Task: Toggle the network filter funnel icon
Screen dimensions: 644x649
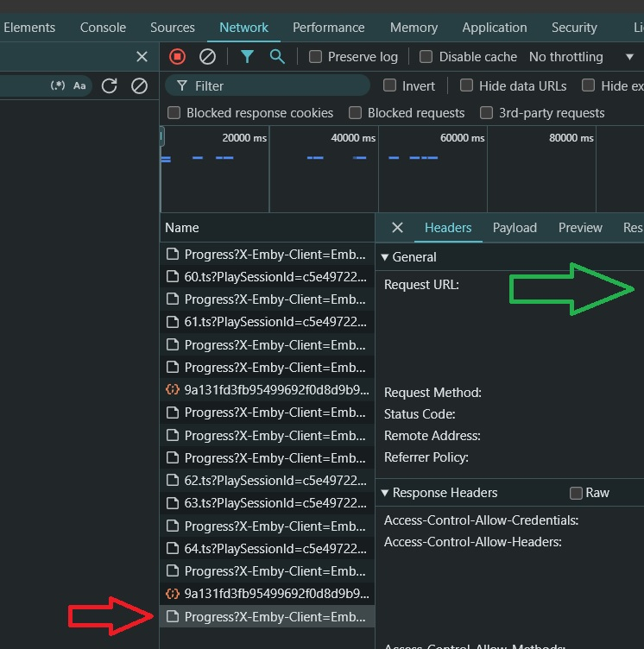Action: (x=247, y=57)
